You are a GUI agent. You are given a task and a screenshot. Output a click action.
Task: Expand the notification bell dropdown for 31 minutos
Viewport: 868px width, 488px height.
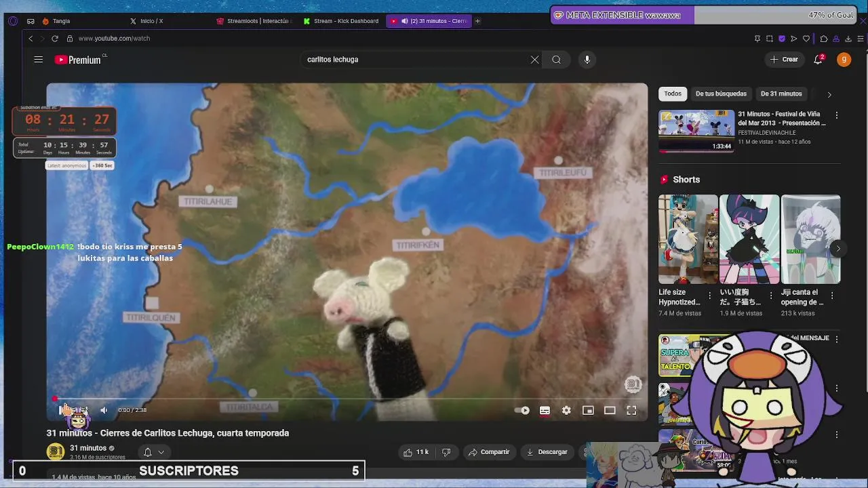(x=154, y=452)
